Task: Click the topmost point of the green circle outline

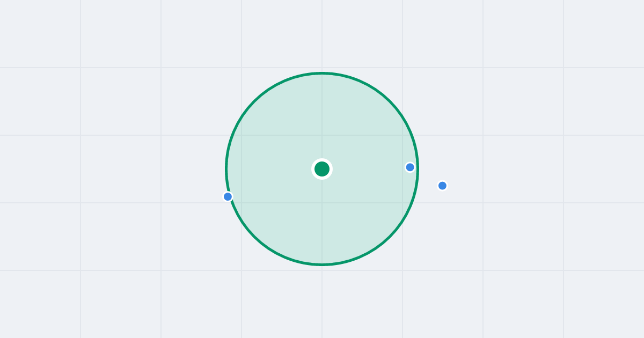Action: 322,73
